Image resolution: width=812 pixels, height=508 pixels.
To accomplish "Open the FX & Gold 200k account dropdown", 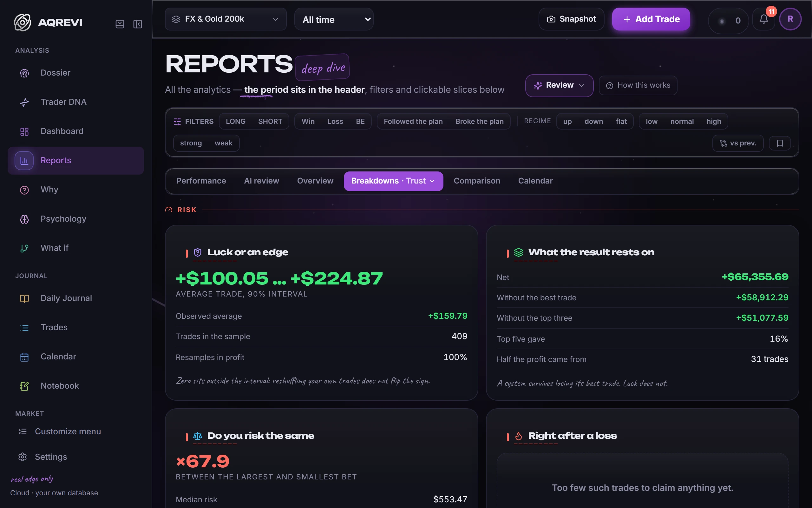I will (226, 19).
